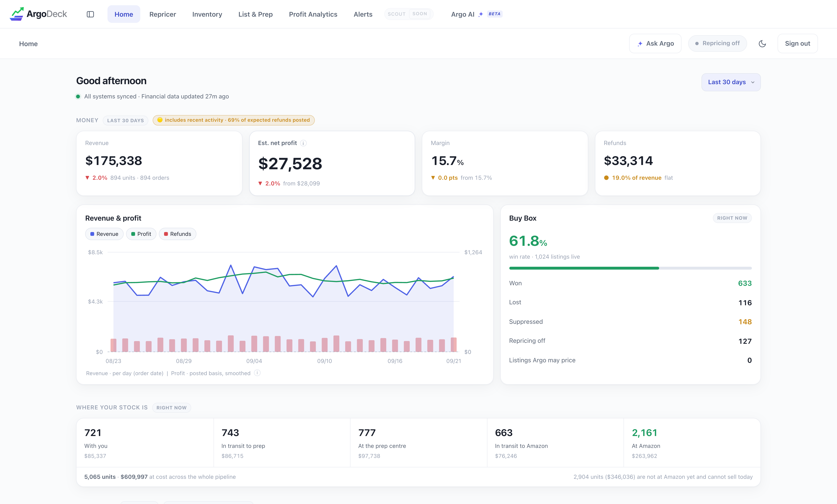Click the recent activity refunds warning badge

234,120
